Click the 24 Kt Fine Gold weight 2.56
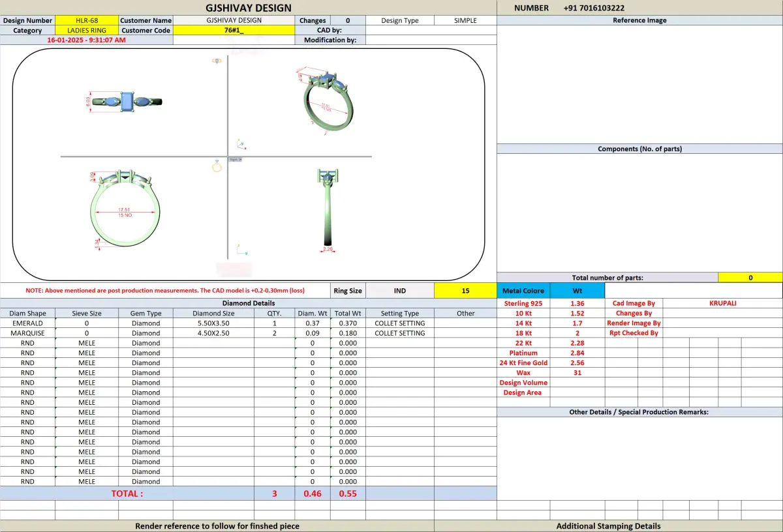 coord(577,362)
